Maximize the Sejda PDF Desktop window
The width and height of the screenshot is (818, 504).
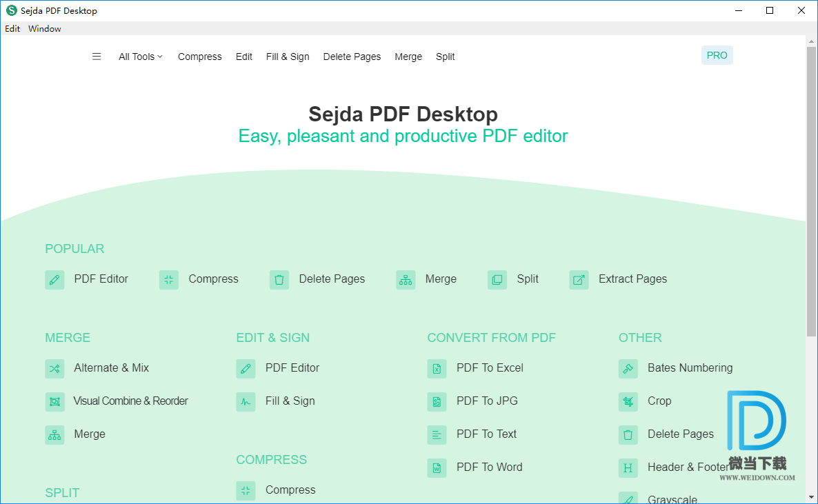[x=770, y=10]
